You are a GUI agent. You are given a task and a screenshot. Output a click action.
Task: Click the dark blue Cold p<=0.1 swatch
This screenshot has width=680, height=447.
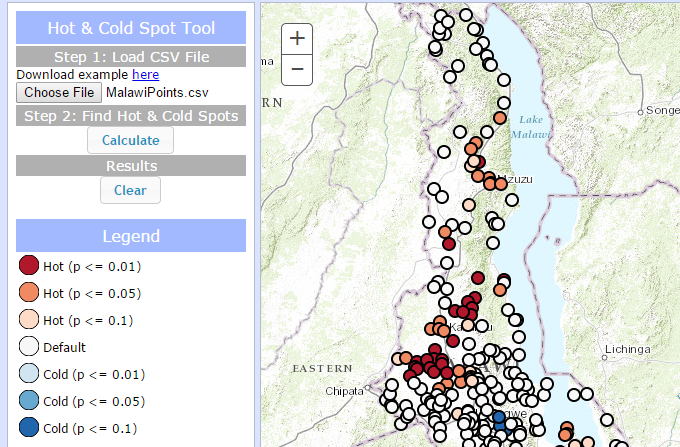[x=29, y=428]
